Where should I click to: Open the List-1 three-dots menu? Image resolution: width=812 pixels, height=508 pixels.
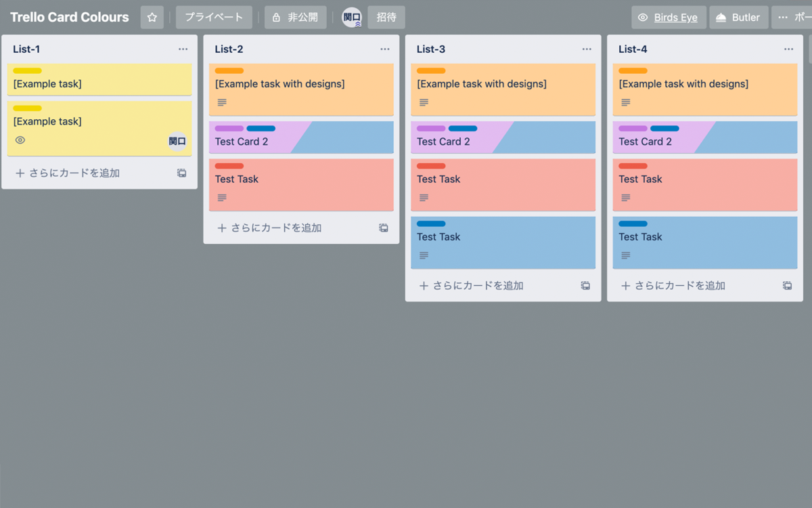click(x=183, y=49)
